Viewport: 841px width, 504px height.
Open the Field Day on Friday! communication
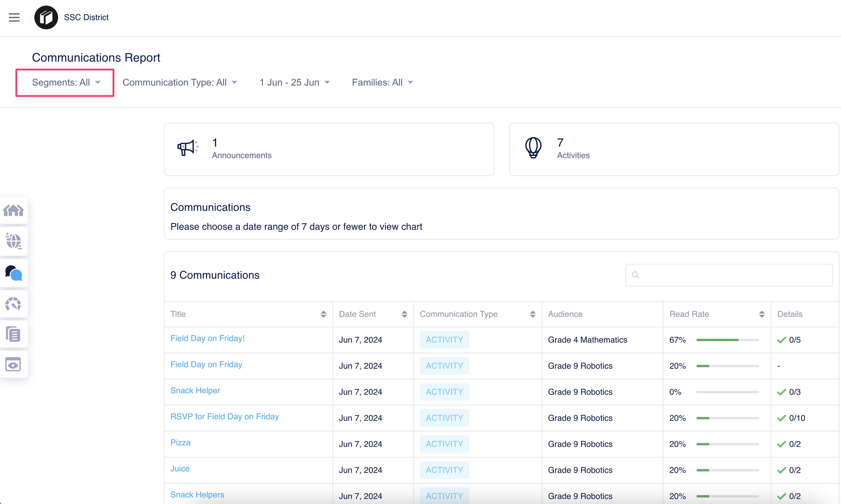pos(207,338)
